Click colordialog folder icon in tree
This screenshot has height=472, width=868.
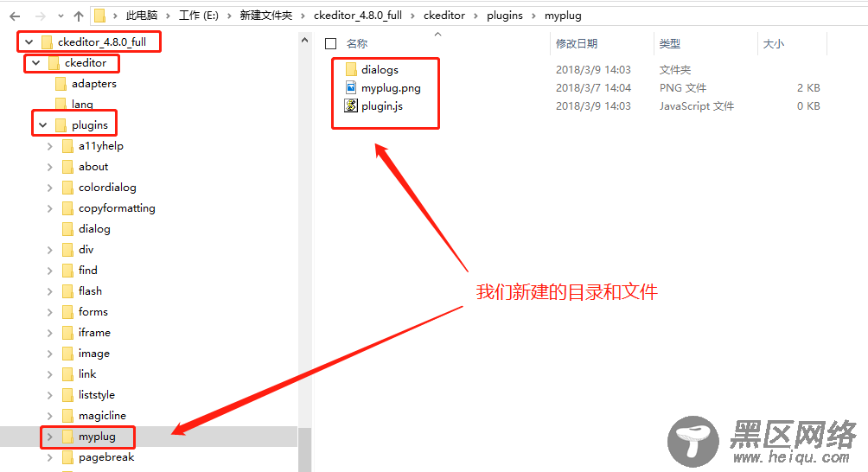coord(67,188)
